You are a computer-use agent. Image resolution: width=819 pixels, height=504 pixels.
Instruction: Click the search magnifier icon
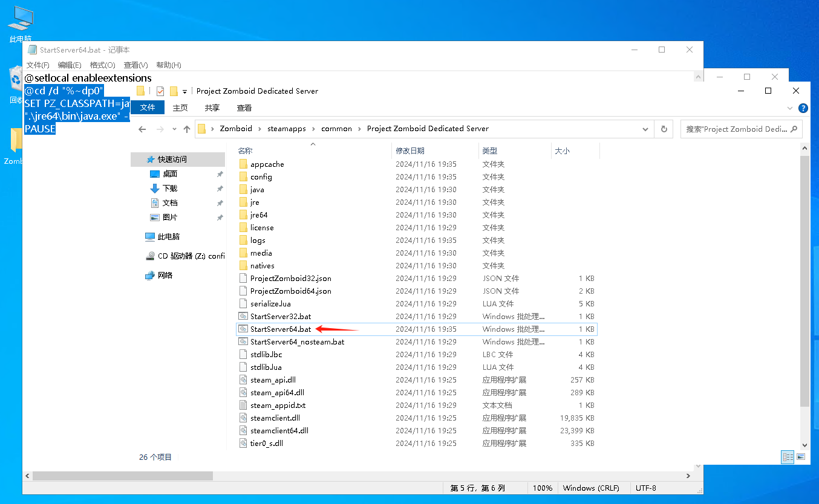click(x=794, y=129)
